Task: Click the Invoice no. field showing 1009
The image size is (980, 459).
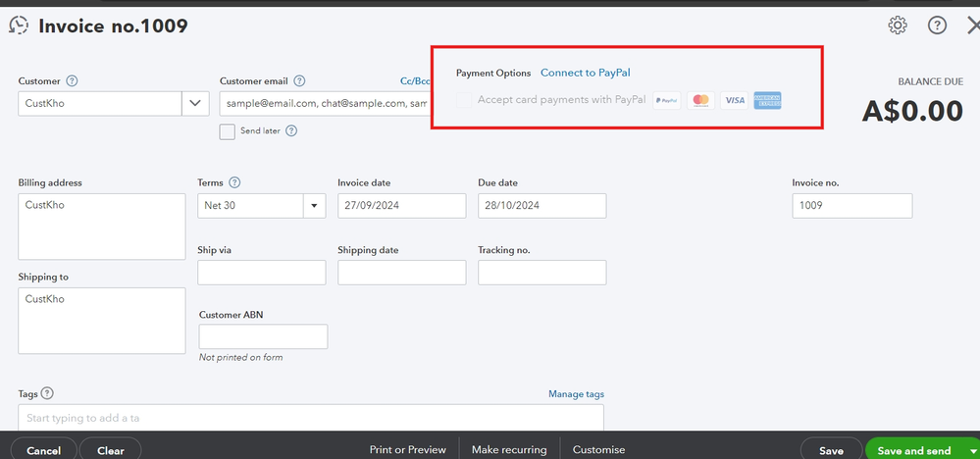Action: coord(851,205)
